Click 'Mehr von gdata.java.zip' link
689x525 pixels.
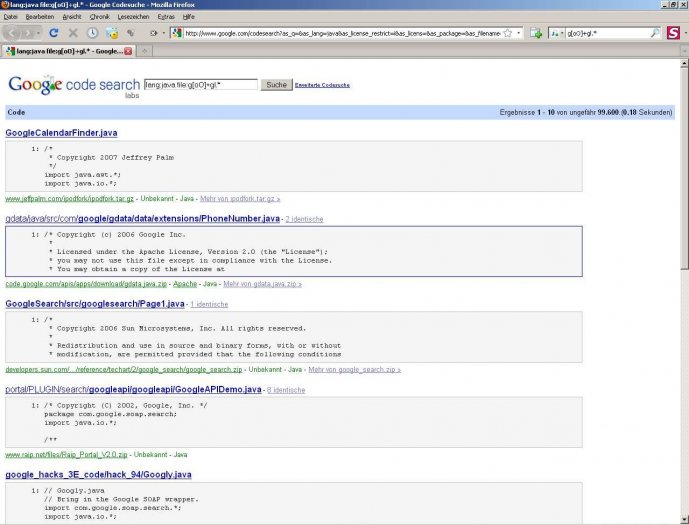[x=262, y=284]
